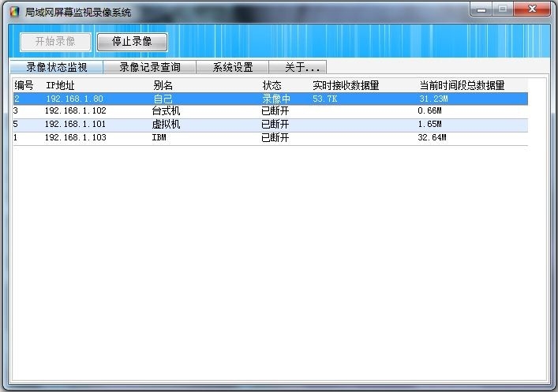
Task: Switch to the 录像状态监视 tab
Action: 57,67
